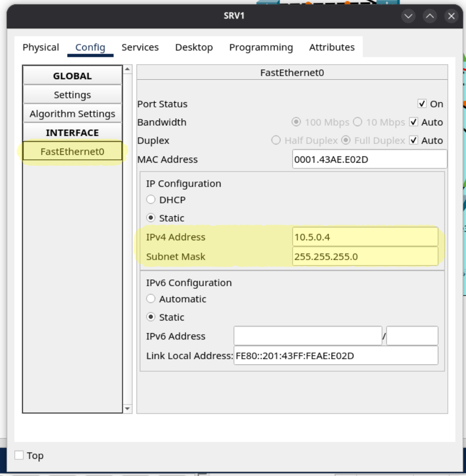Switch to the Services tab

tap(140, 47)
